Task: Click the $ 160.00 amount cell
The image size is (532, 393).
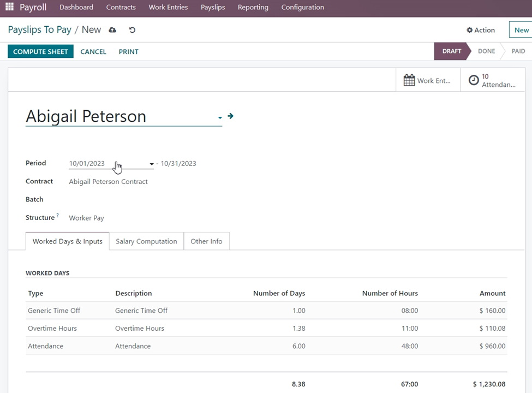Action: point(492,311)
